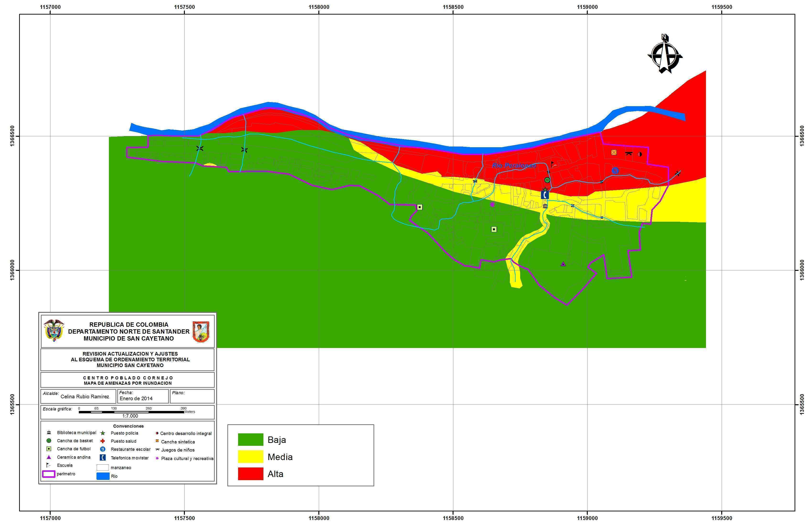
Task: Click the Celina Rubio Ramirez alcalde field
Action: coord(85,396)
